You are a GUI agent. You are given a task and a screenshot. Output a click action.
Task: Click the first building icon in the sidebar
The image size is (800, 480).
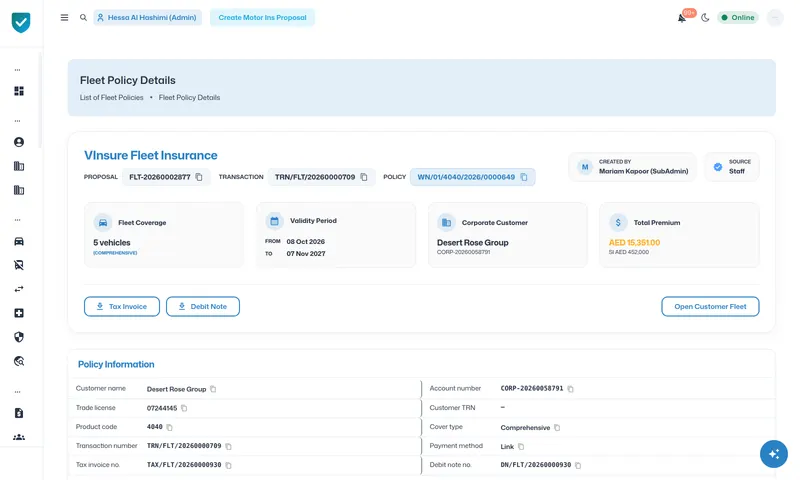click(19, 166)
